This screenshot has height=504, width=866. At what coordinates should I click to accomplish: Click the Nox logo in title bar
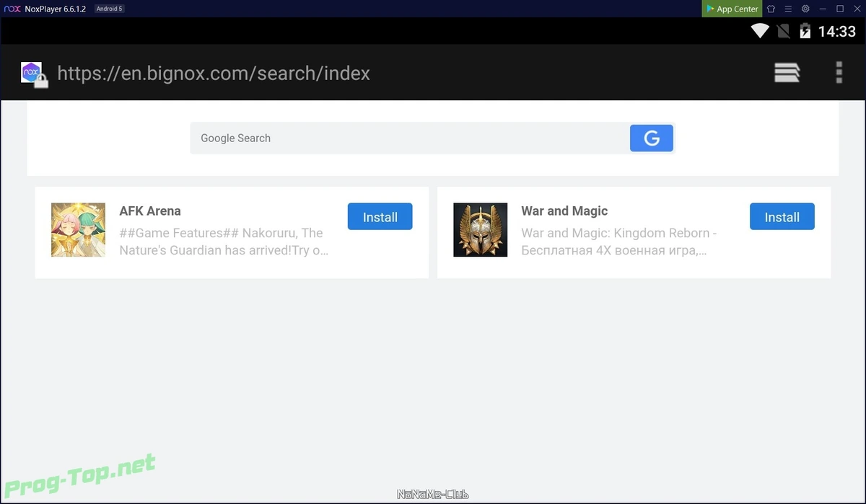(x=12, y=9)
